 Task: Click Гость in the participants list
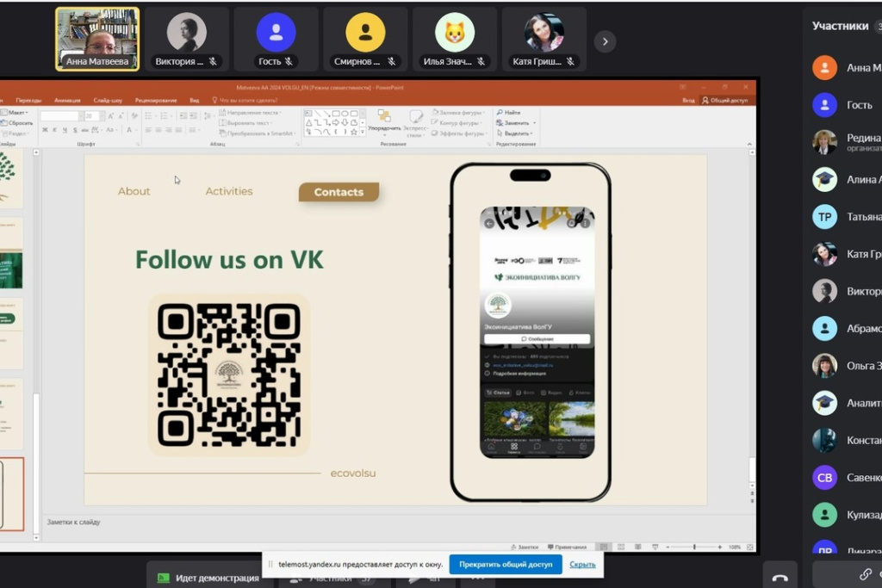click(846, 105)
